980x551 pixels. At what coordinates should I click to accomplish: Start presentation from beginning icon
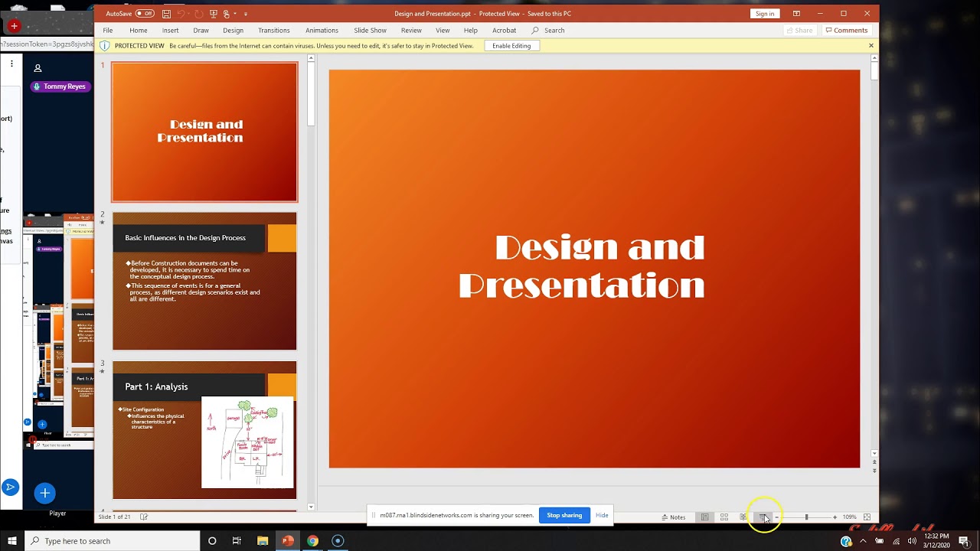pyautogui.click(x=214, y=14)
